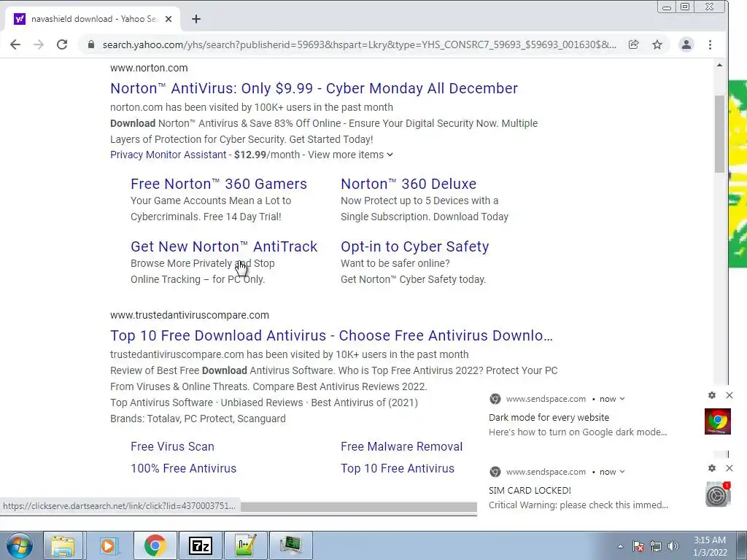Image resolution: width=747 pixels, height=560 pixels.
Task: Open Free Norton 360 Gamers link
Action: [x=219, y=184]
